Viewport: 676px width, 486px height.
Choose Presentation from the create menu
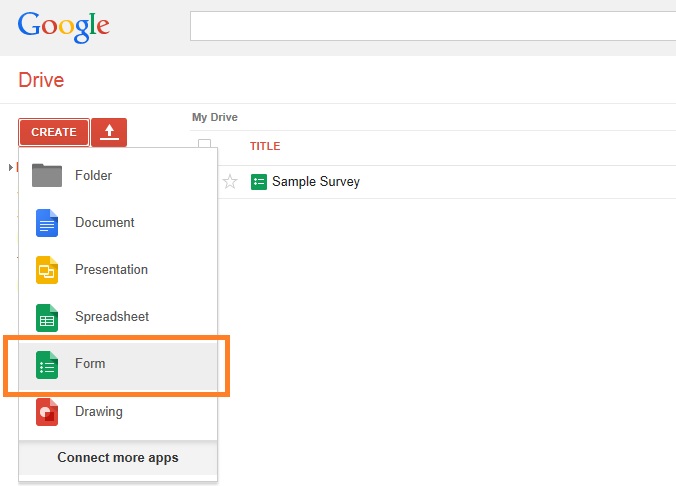118,270
